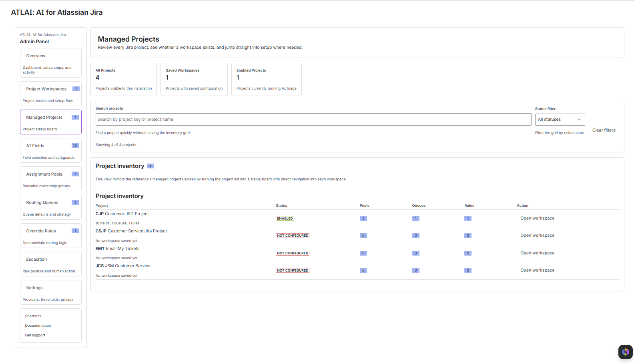This screenshot has height=364, width=634.
Task: Click the Admin Panel sidebar title
Action: 34,42
